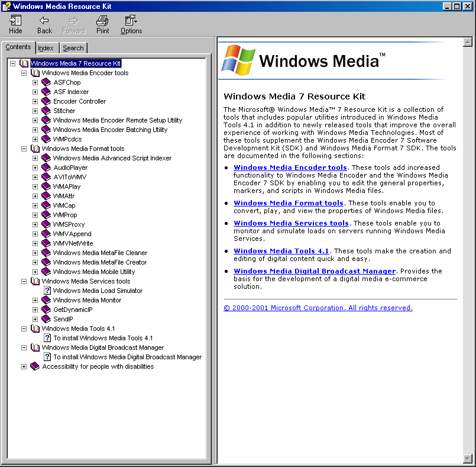Click the book icon beside Stitcher
This screenshot has width=476, height=467.
[46, 111]
